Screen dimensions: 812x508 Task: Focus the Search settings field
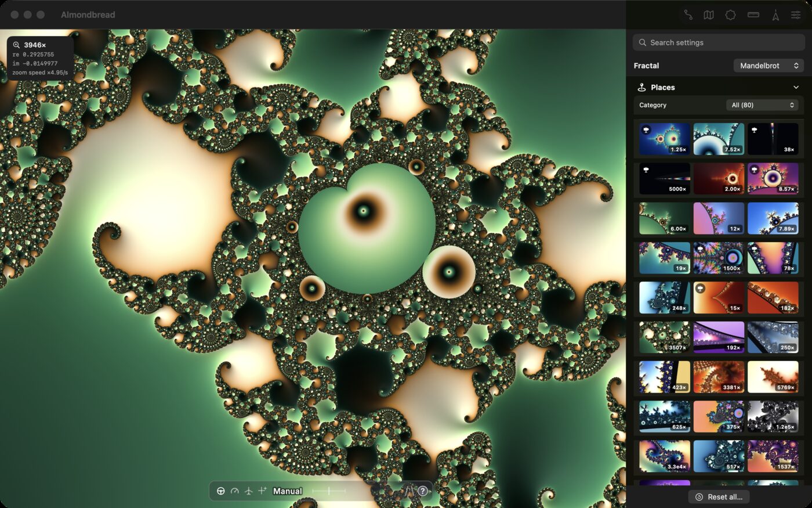click(719, 42)
